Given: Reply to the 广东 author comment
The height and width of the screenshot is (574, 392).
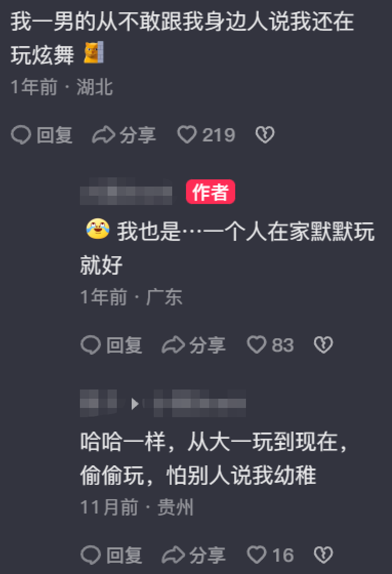Looking at the screenshot, I should pos(111,345).
